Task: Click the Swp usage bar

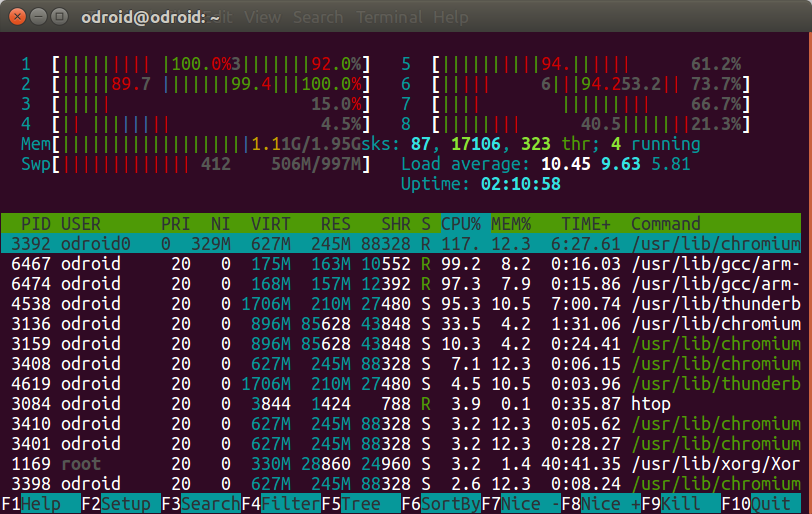Action: pyautogui.click(x=211, y=164)
